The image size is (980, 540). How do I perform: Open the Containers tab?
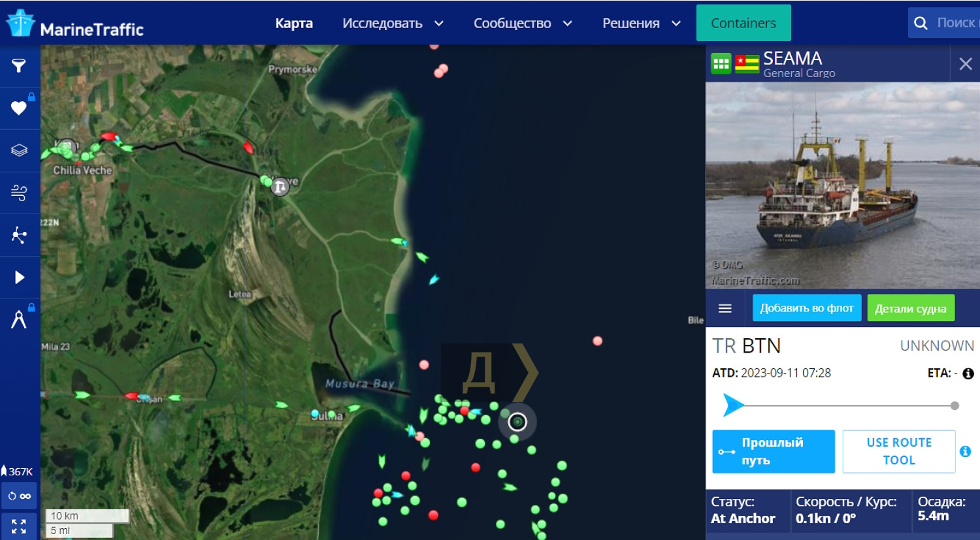(x=743, y=23)
